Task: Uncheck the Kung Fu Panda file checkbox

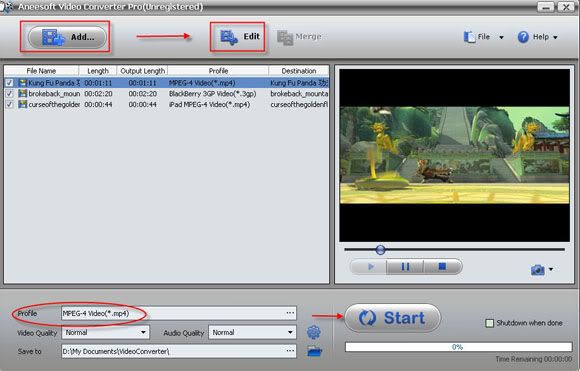Action: (10, 83)
